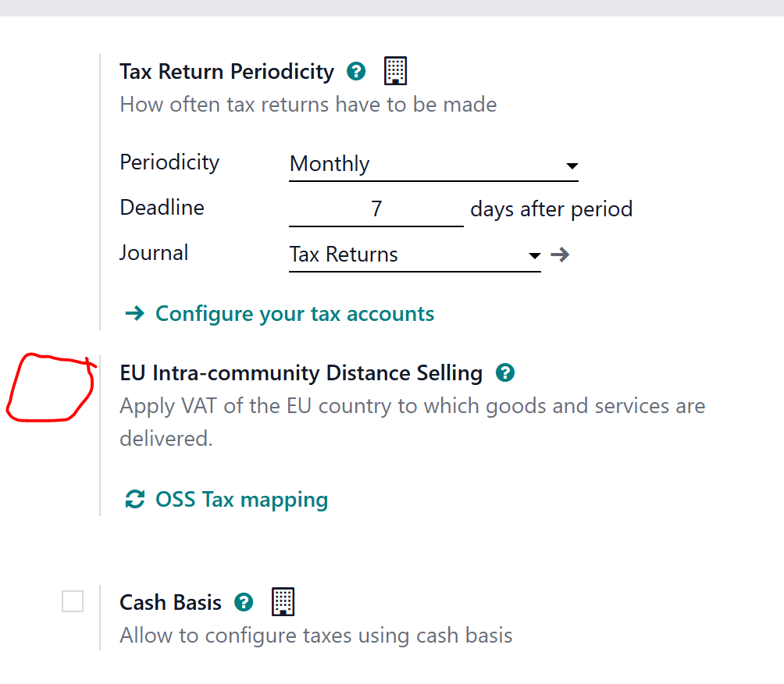784x684 pixels.
Task: Click the Tax Return Periodicity heading
Action: [x=226, y=72]
